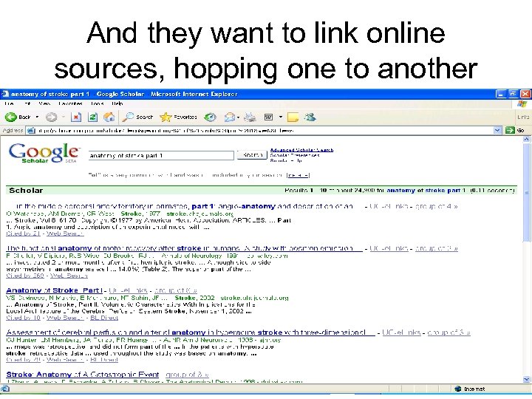The width and height of the screenshot is (532, 399).
Task: Open the 'Cited by 21' link
Action: tap(23, 233)
